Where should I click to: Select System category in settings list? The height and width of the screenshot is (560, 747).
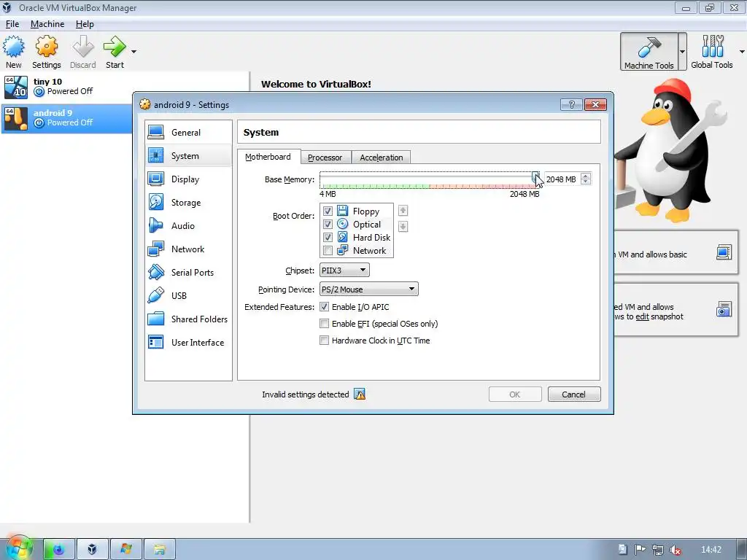[188, 156]
